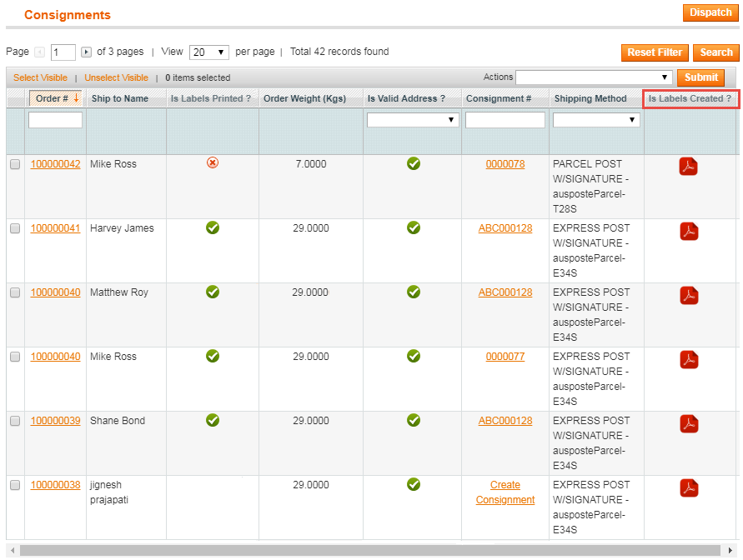Click the name 'Shane Bond'
The width and height of the screenshot is (743, 560).
coord(118,420)
